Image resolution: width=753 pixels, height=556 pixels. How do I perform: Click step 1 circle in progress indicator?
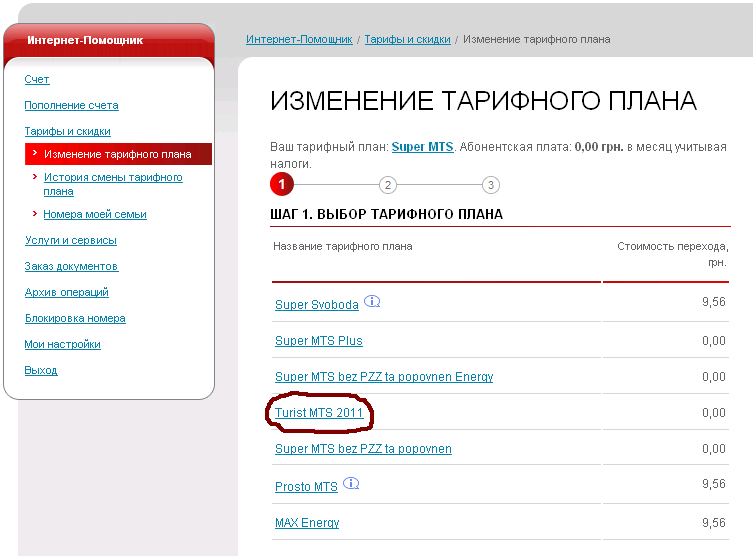[x=281, y=184]
